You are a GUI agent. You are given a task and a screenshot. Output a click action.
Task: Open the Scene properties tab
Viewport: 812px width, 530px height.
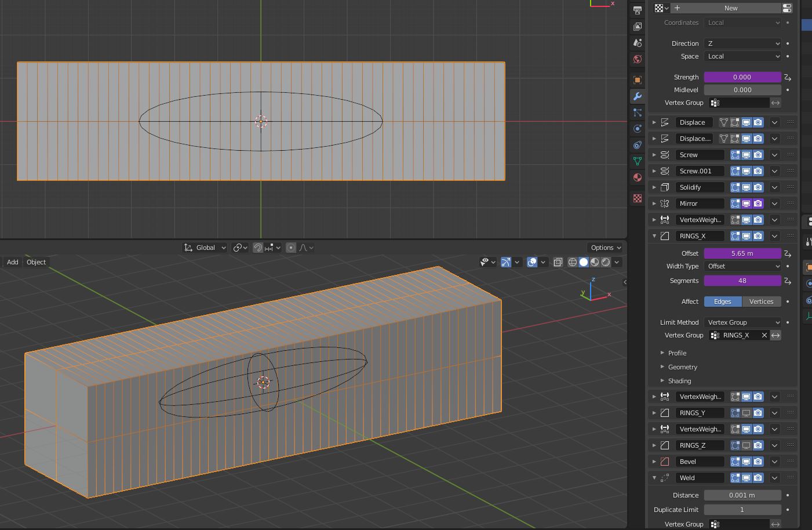(x=637, y=43)
